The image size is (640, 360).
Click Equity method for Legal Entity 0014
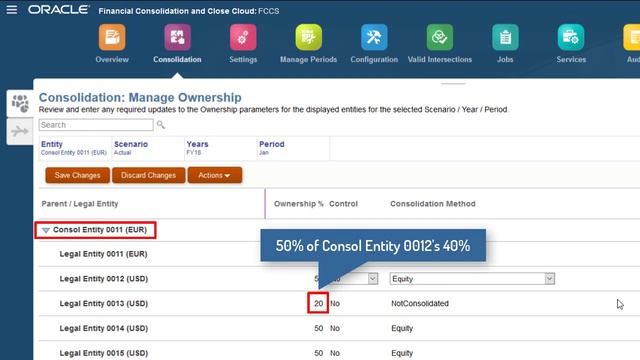[402, 329]
